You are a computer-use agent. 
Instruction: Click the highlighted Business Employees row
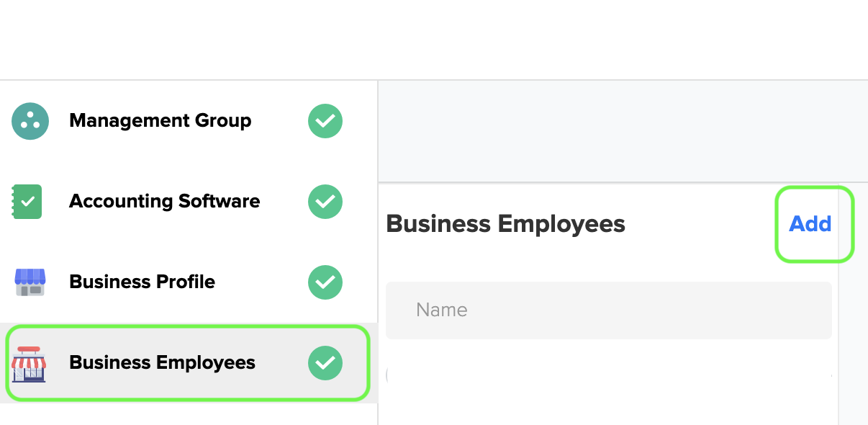187,362
